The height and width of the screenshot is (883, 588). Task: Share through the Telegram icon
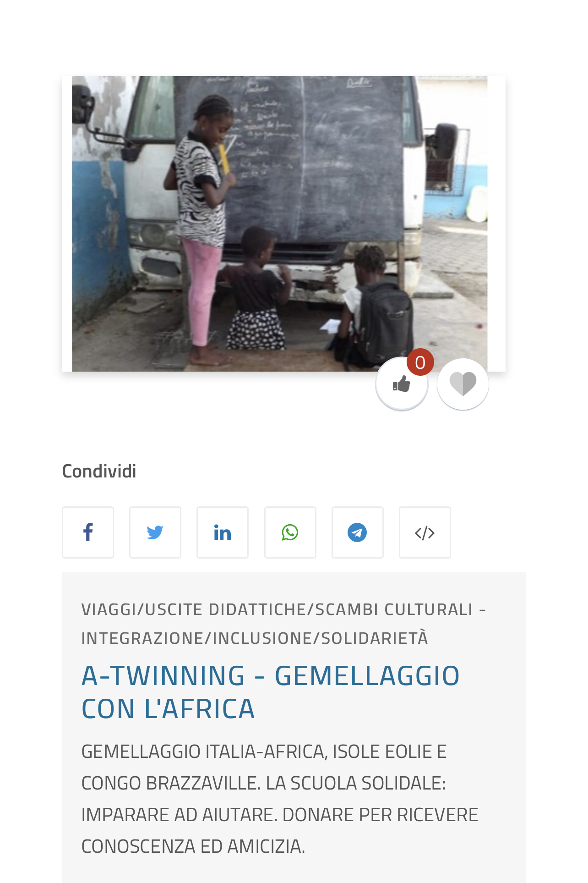pyautogui.click(x=358, y=532)
